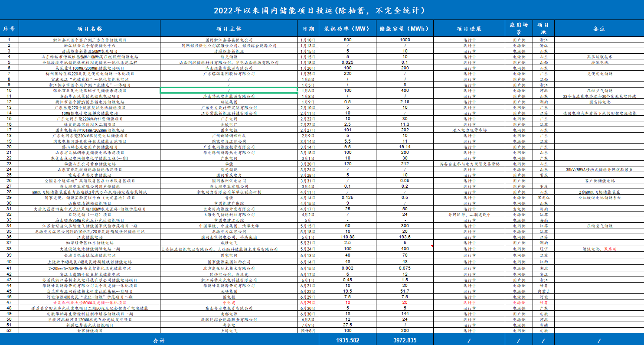644x345 pixels.
Task: Select the 备注 column header
Action: (599, 29)
